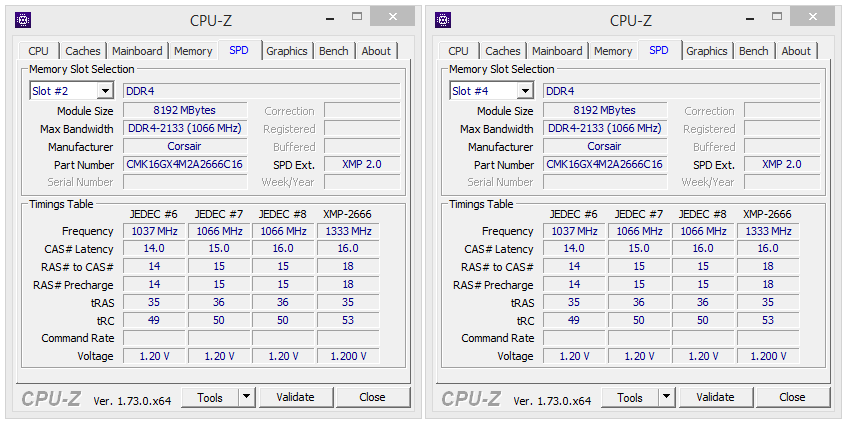
Task: Click XMP-2666 tRC value 53 in left window
Action: pos(348,320)
